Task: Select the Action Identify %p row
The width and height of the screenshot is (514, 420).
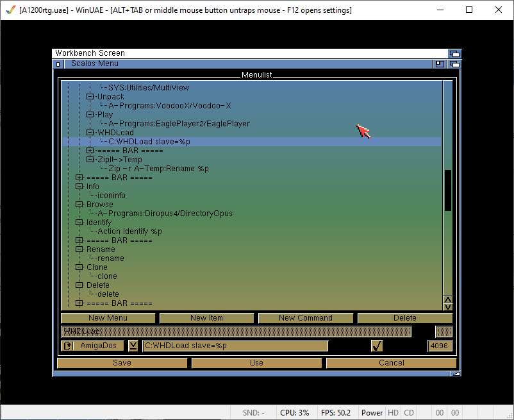Action: coord(252,231)
